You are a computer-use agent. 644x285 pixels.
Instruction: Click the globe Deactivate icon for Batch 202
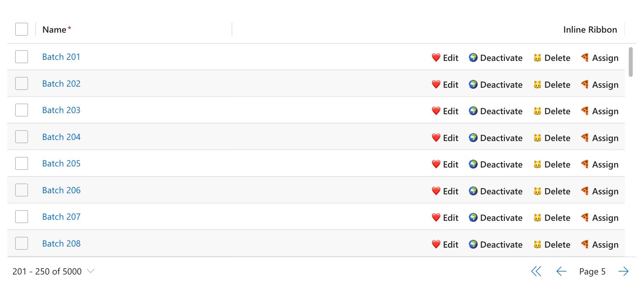pyautogui.click(x=473, y=84)
